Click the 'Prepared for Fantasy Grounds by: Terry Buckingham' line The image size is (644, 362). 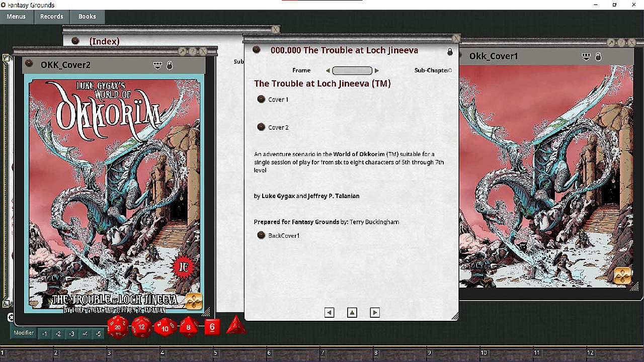click(327, 222)
